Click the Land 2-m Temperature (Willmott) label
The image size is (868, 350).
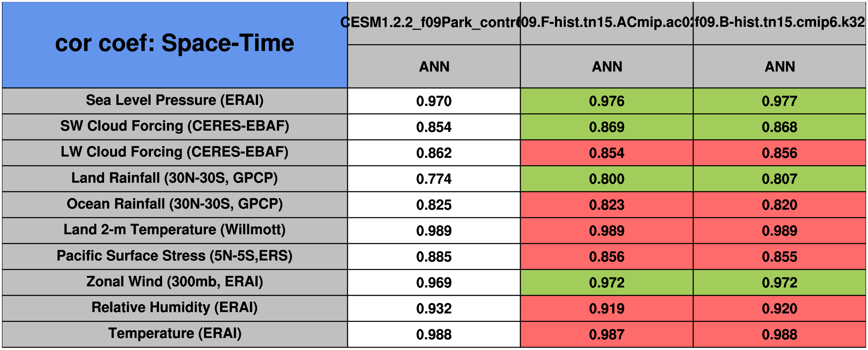(175, 230)
